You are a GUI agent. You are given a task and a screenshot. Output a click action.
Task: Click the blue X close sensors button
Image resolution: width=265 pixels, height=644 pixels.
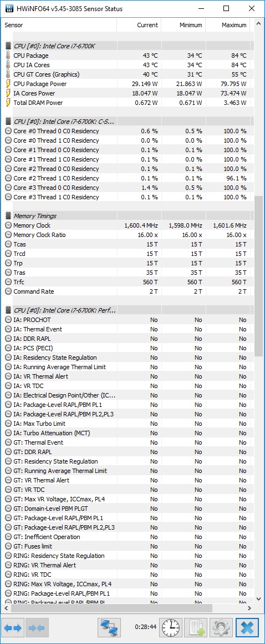tap(247, 627)
